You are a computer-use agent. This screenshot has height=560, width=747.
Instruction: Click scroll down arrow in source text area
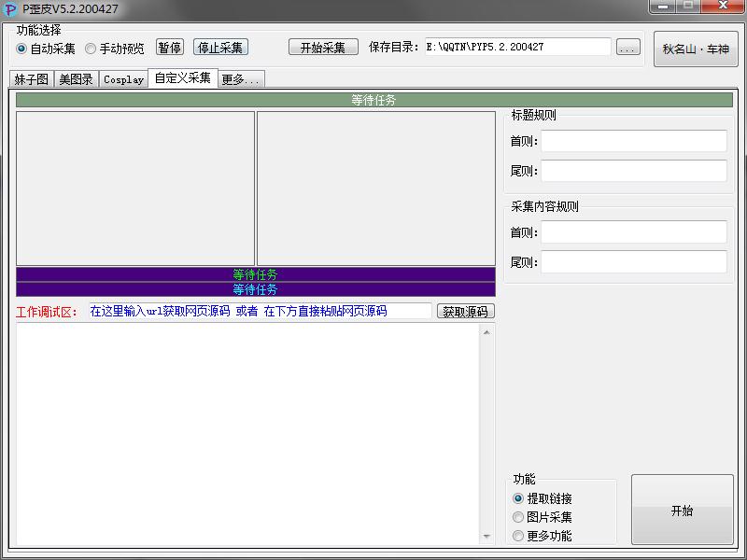[x=486, y=536]
